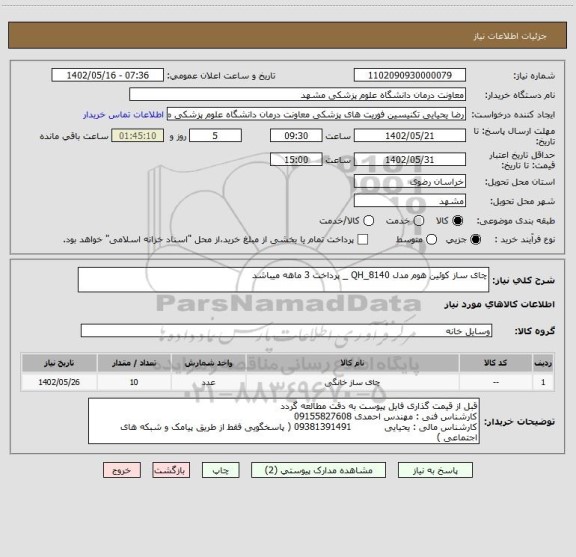Click the quantity cell 10
This screenshot has height=557, width=576.
coord(134,382)
